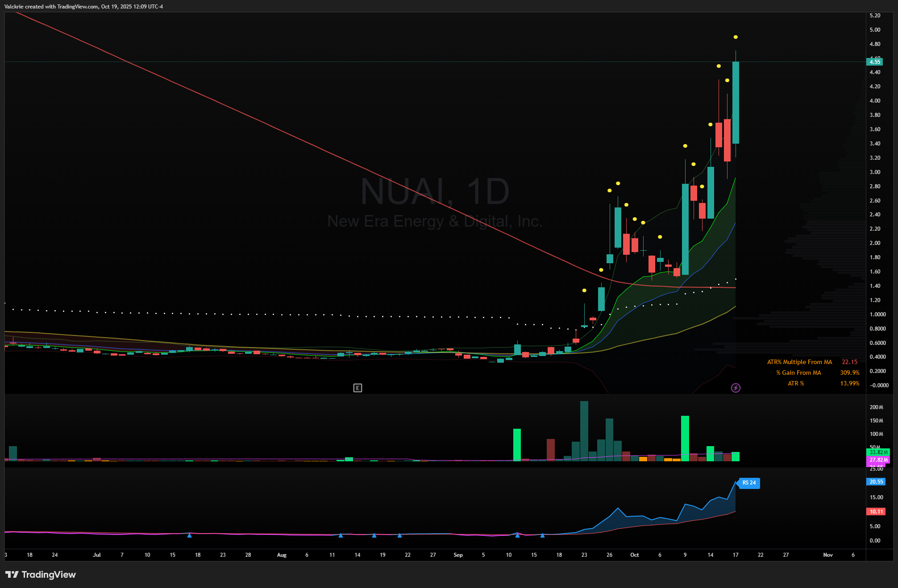Click the magenta 27.82M volume average label
Screen dimensions: 898x588
pyautogui.click(x=878, y=460)
